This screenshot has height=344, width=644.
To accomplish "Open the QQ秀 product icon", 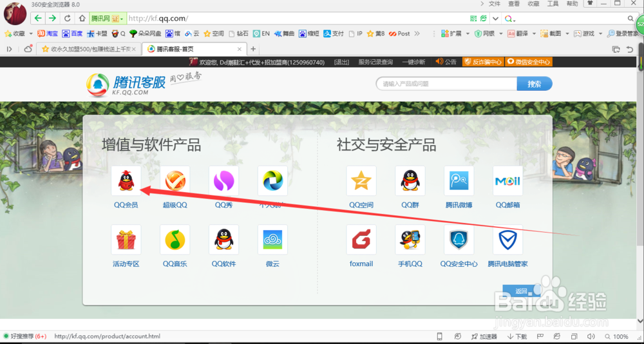I will 224,181.
